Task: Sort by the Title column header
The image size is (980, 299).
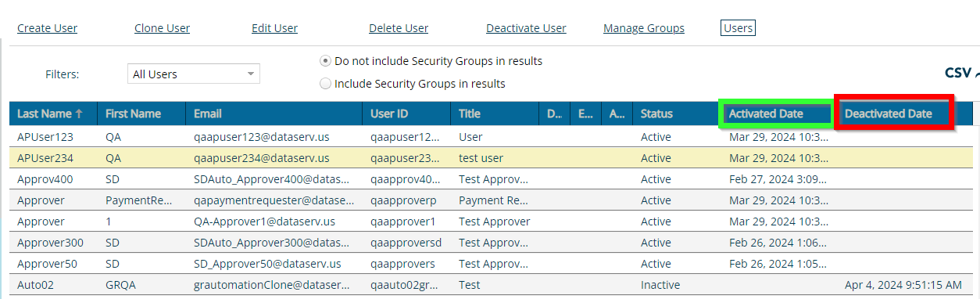Action: click(495, 113)
